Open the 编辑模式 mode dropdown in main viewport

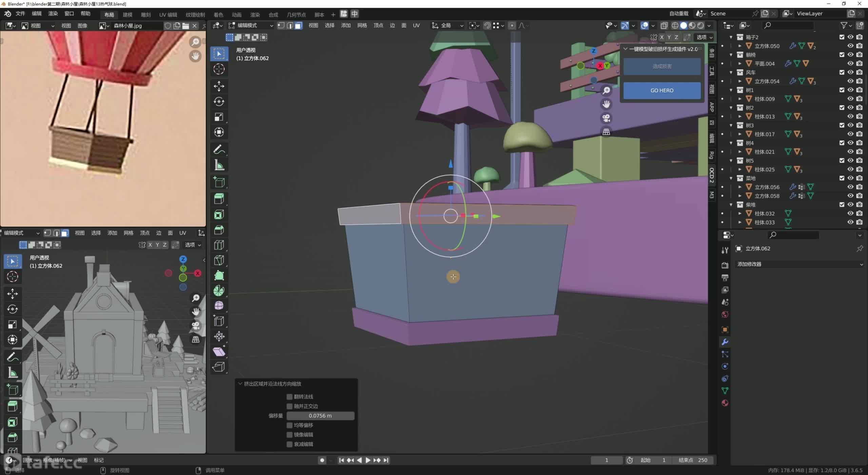(251, 25)
